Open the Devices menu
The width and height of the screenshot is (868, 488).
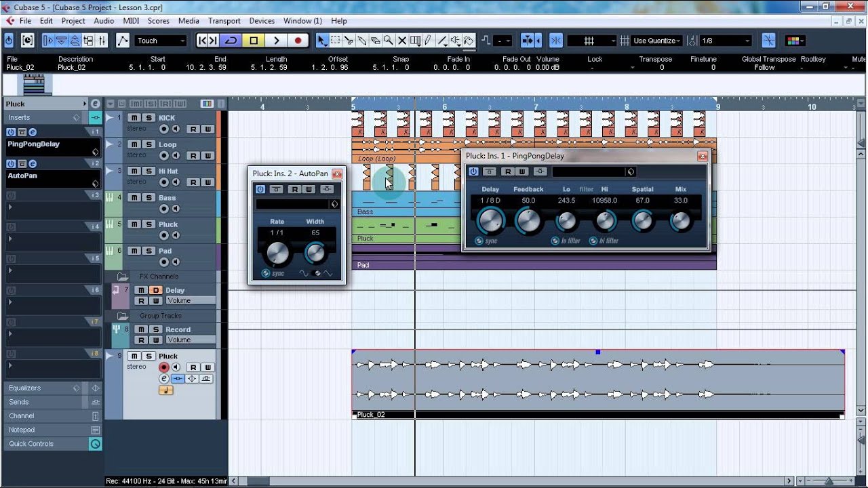(262, 21)
